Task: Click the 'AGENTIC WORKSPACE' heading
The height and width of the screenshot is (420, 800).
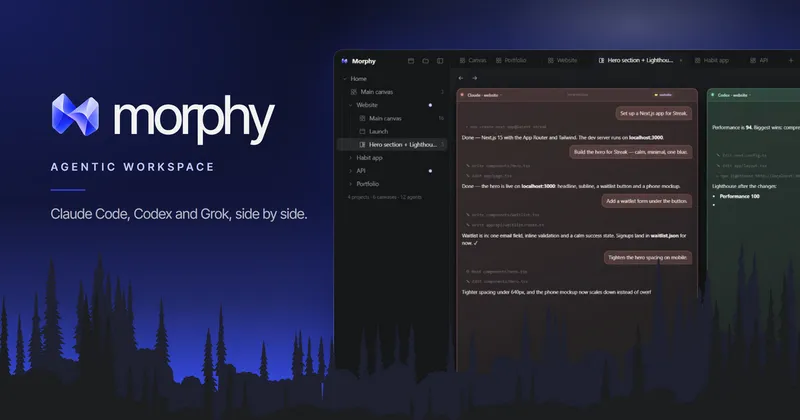Action: coord(133,167)
